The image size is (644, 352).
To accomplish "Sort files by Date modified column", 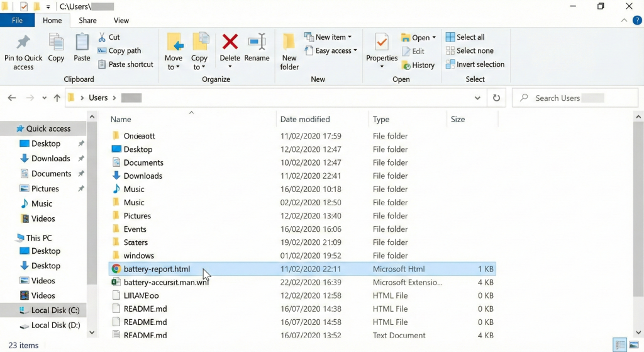I will click(305, 119).
